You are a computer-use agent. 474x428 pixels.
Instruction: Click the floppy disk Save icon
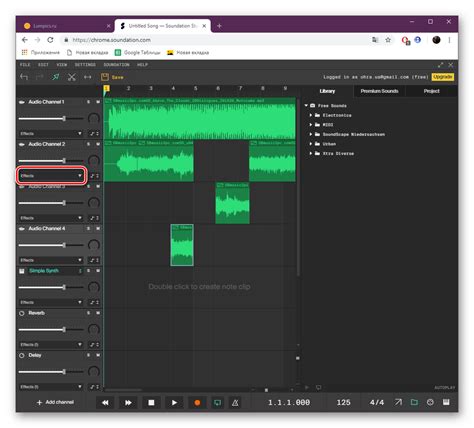[x=105, y=77]
